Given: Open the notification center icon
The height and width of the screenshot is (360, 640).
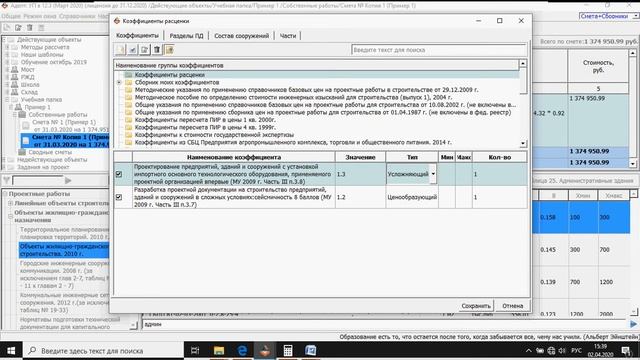Looking at the screenshot, I should [x=626, y=351].
